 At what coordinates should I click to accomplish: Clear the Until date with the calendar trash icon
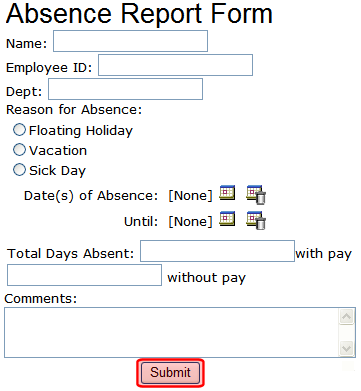(x=256, y=220)
